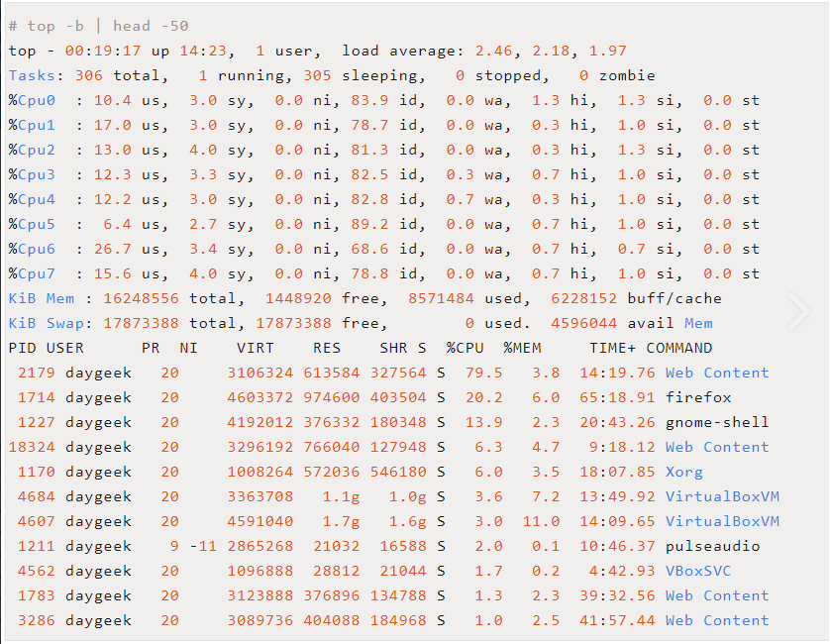
Task: Click the nice value -11 for pulseaudio
Action: point(203,547)
